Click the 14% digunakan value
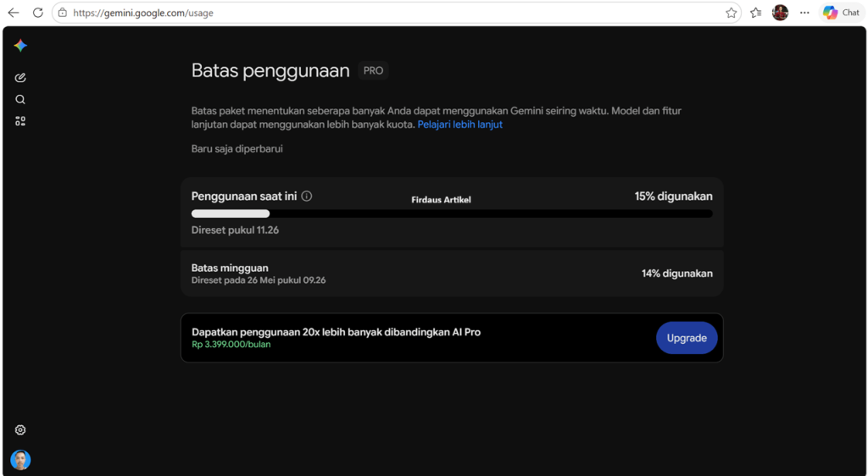Viewport: 868px width, 476px height. click(677, 273)
